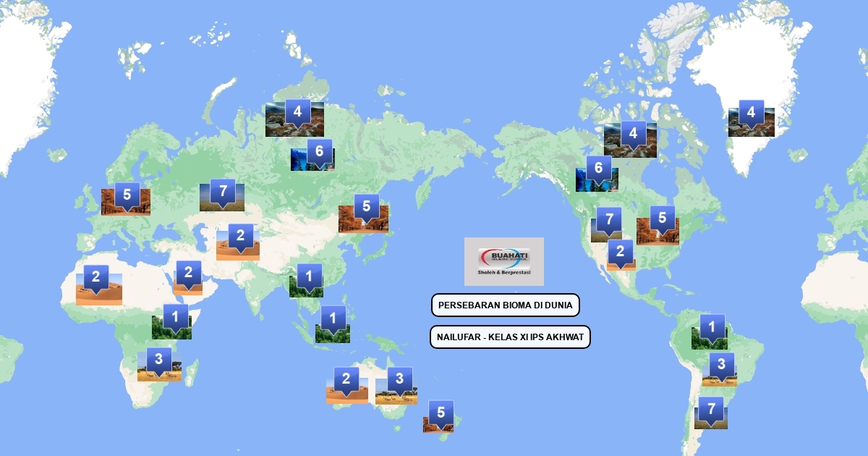Select marker 5 deciduous forest pin over Europe
The width and height of the screenshot is (868, 456).
(x=127, y=196)
